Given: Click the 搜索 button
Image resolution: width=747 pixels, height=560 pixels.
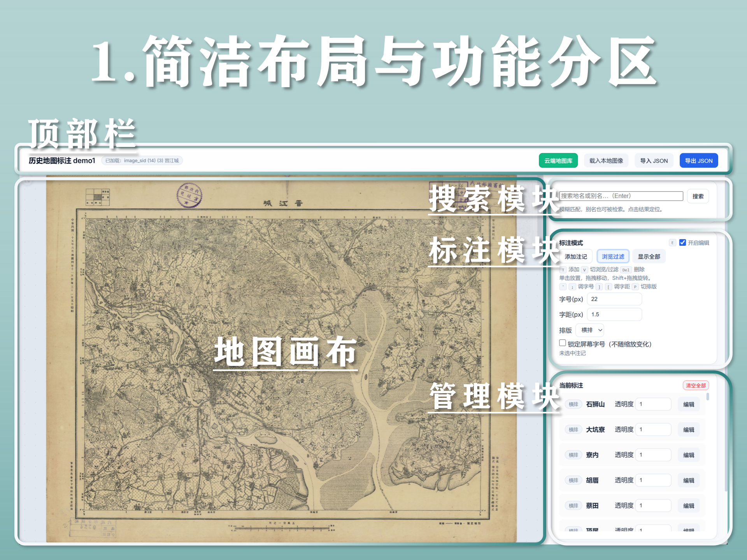Looking at the screenshot, I should click(698, 196).
